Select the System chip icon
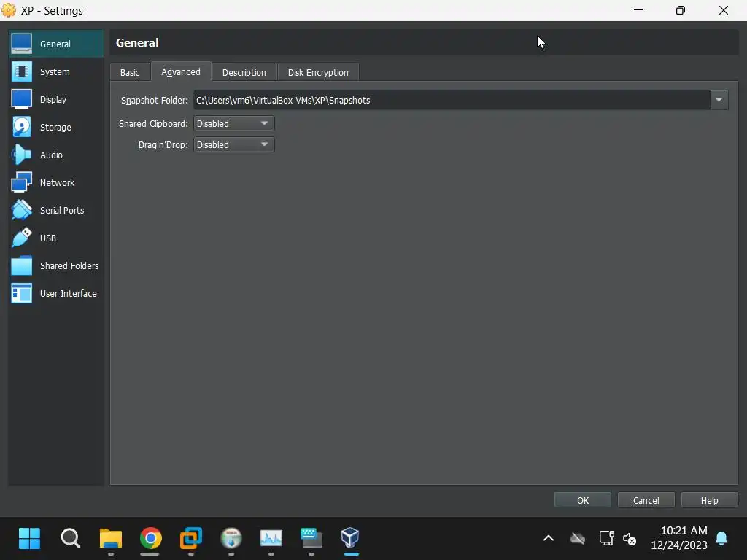Viewport: 747px width, 560px height. coord(21,72)
